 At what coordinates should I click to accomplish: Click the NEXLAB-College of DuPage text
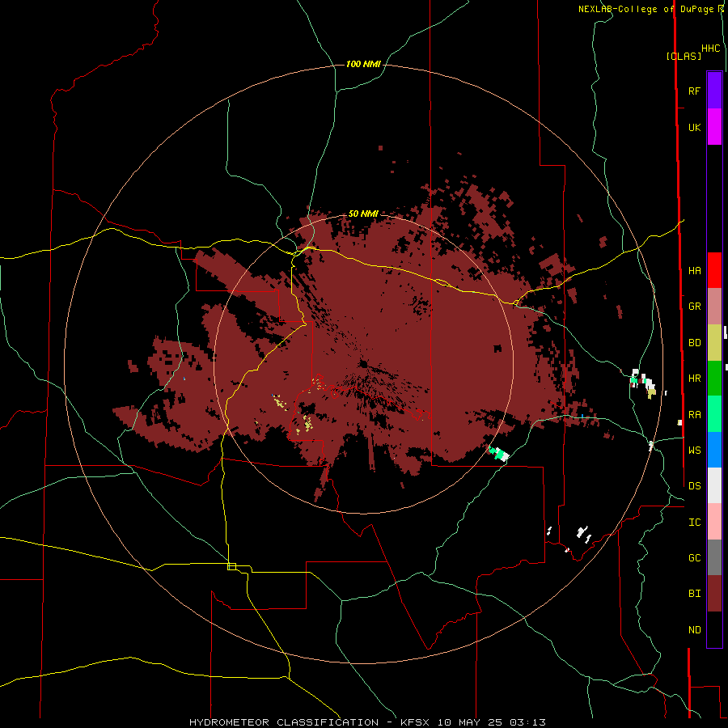[645, 9]
